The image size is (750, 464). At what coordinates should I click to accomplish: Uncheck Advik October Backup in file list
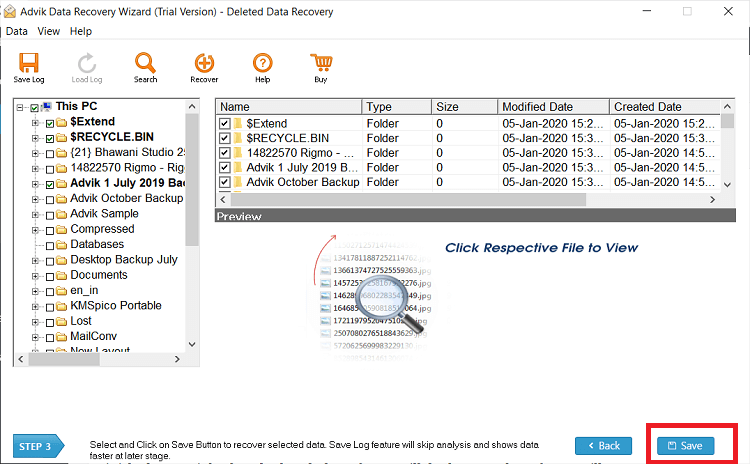(x=224, y=182)
